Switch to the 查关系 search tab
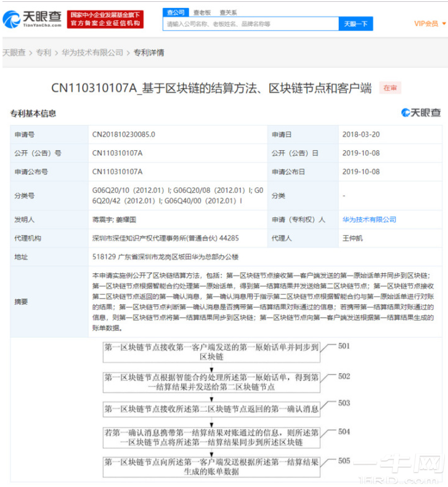The image size is (448, 487). click(x=228, y=12)
